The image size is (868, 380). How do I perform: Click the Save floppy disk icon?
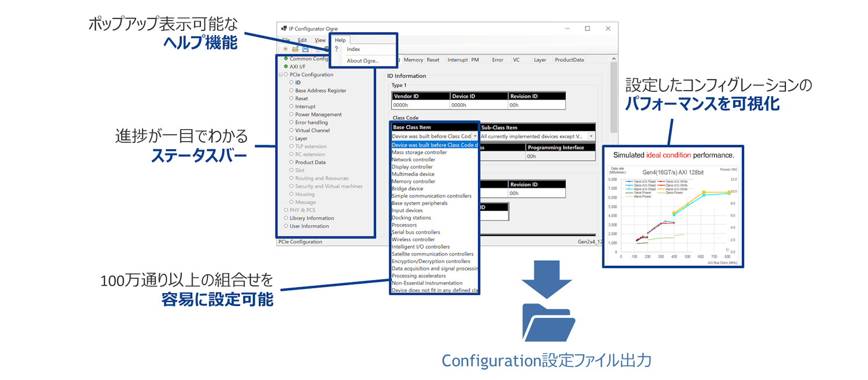(305, 49)
